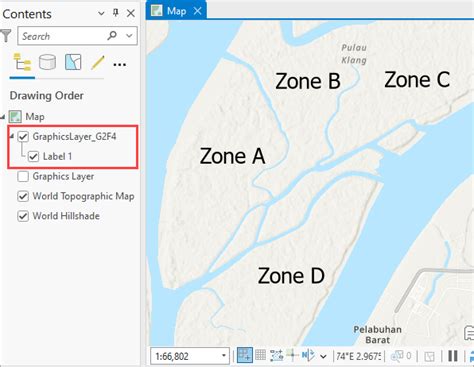Click the Zone A text graphic
The image size is (474, 367).
point(232,156)
